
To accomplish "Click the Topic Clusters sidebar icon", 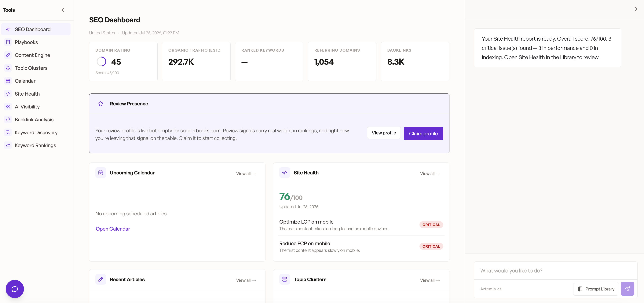I will (8, 68).
